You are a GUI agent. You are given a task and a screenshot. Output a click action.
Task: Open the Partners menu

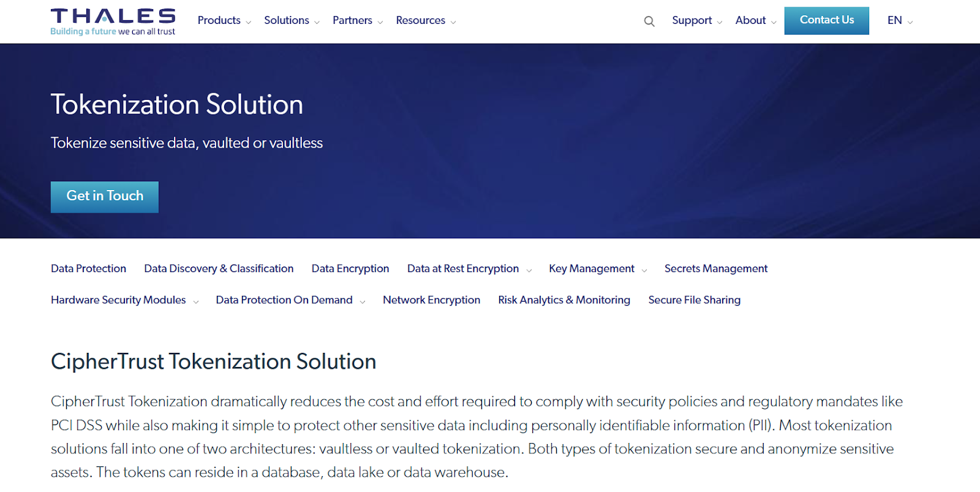coord(352,20)
